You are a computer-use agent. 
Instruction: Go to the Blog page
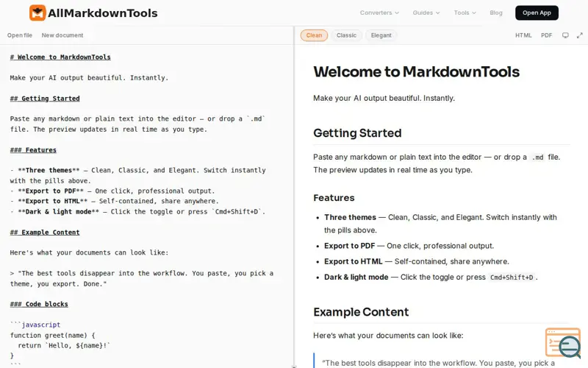coord(495,13)
